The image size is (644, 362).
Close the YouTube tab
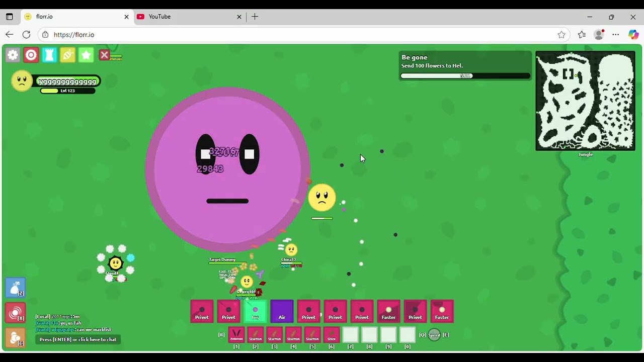tap(239, 17)
